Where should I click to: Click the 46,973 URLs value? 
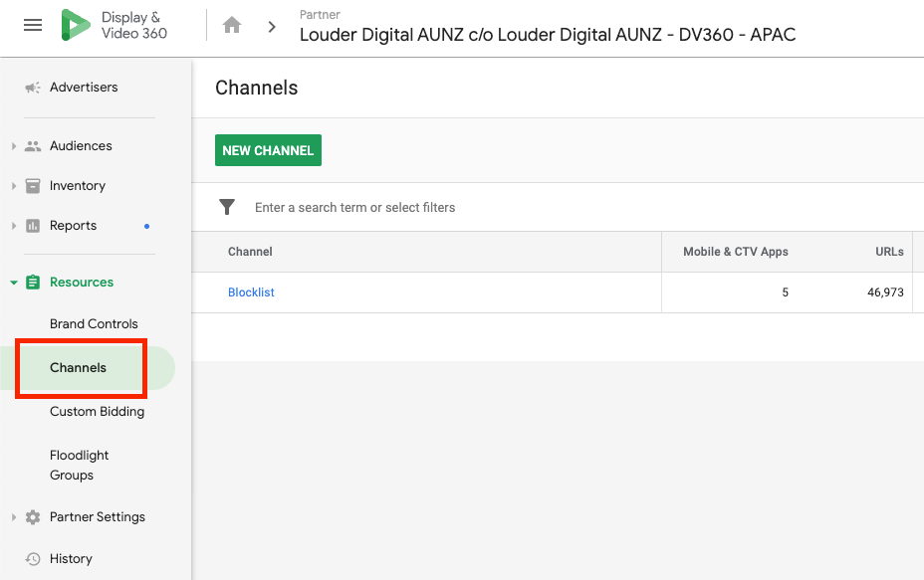pos(885,292)
